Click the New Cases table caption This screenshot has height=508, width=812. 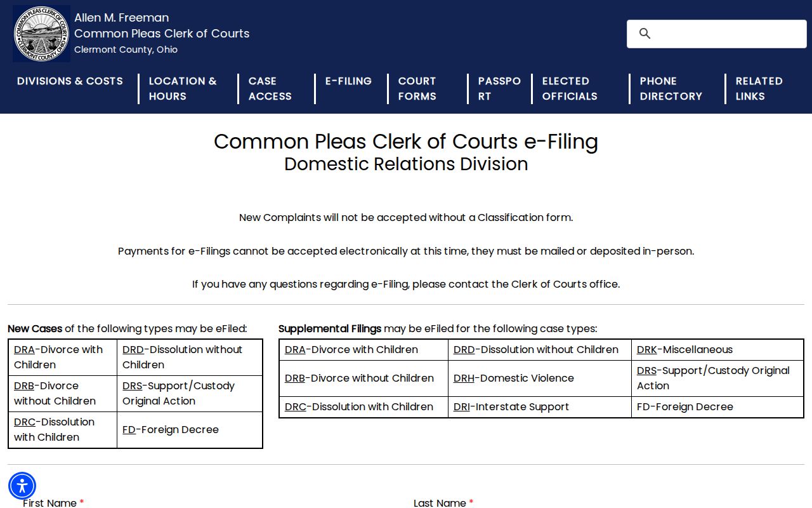[128, 329]
